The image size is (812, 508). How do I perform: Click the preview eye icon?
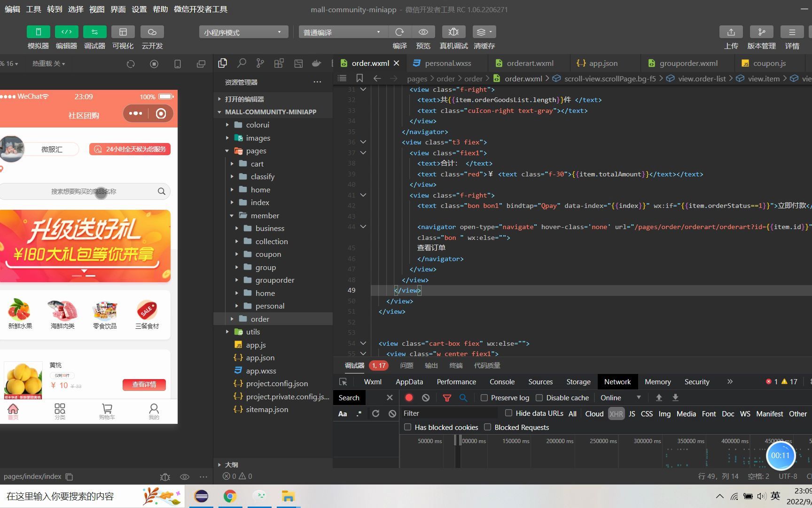click(423, 32)
